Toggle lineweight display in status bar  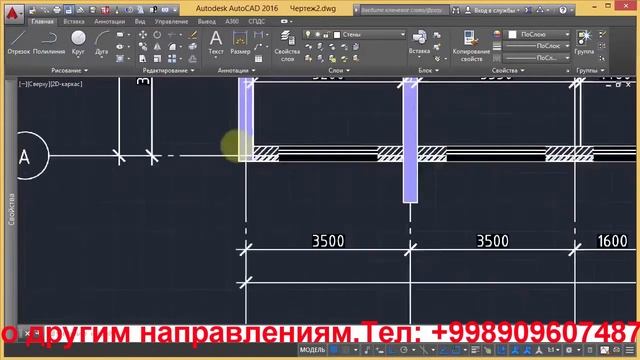click(475, 350)
